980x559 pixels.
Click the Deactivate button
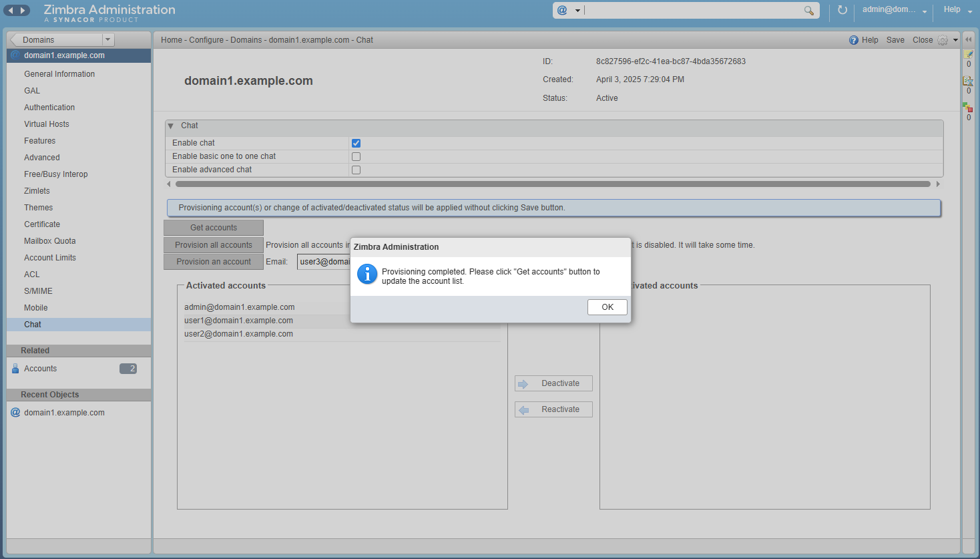pos(553,383)
